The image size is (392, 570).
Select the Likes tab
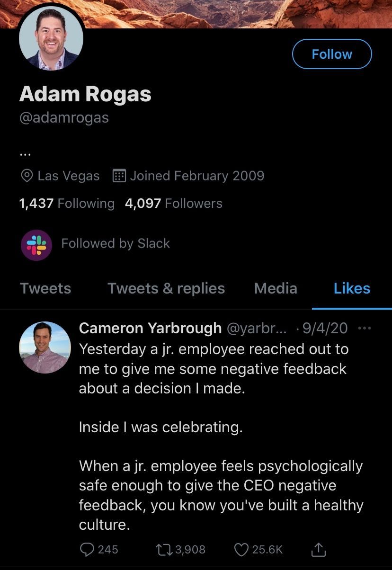tap(352, 288)
